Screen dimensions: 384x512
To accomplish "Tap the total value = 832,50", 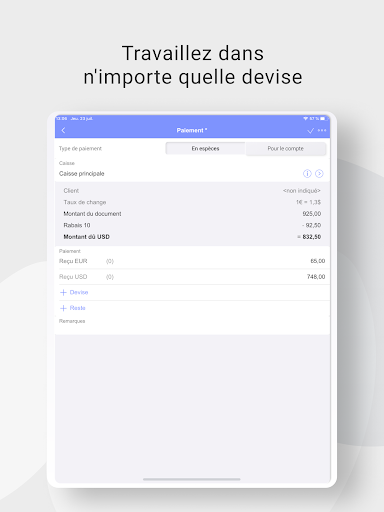I will point(309,237).
